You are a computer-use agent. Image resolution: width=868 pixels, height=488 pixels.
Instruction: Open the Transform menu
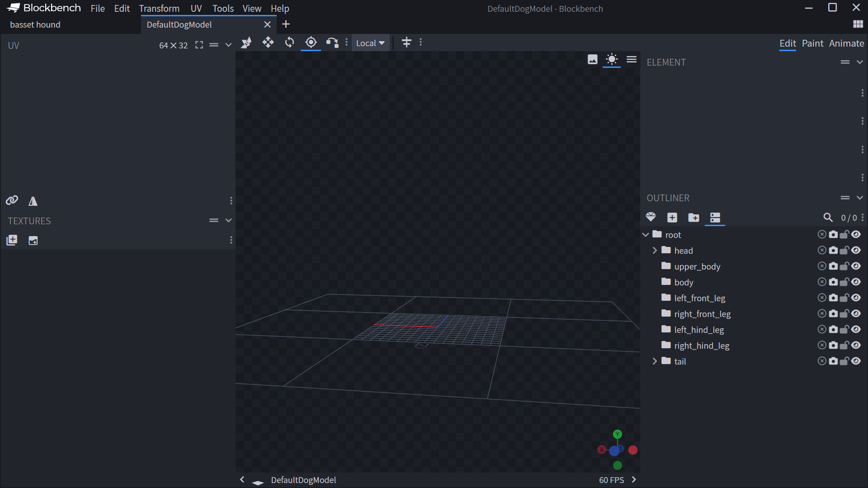click(159, 9)
